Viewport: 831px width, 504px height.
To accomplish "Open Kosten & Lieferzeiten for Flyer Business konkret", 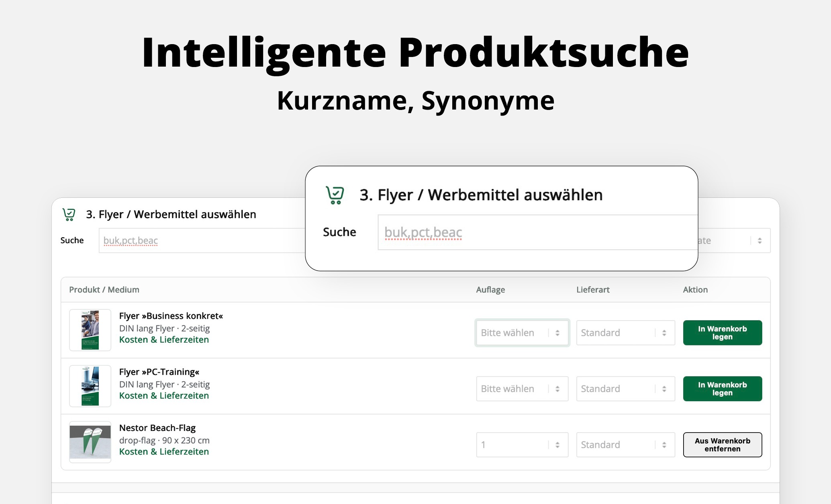I will [x=164, y=339].
